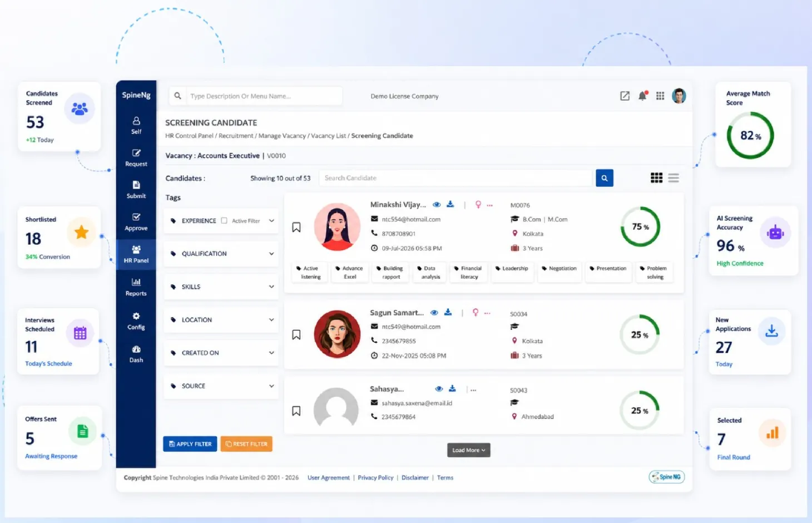The height and width of the screenshot is (523, 812).
Task: Expand the Qualification filter dropdown
Action: point(271,254)
